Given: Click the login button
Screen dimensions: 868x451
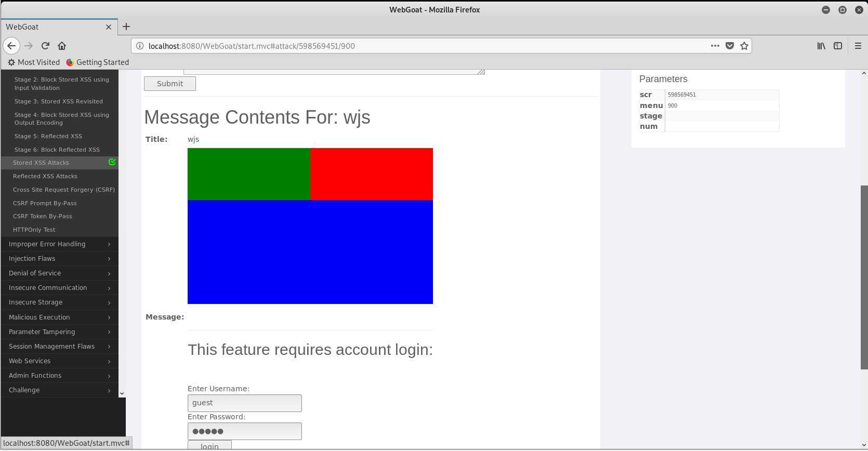Looking at the screenshot, I should coord(209,445).
